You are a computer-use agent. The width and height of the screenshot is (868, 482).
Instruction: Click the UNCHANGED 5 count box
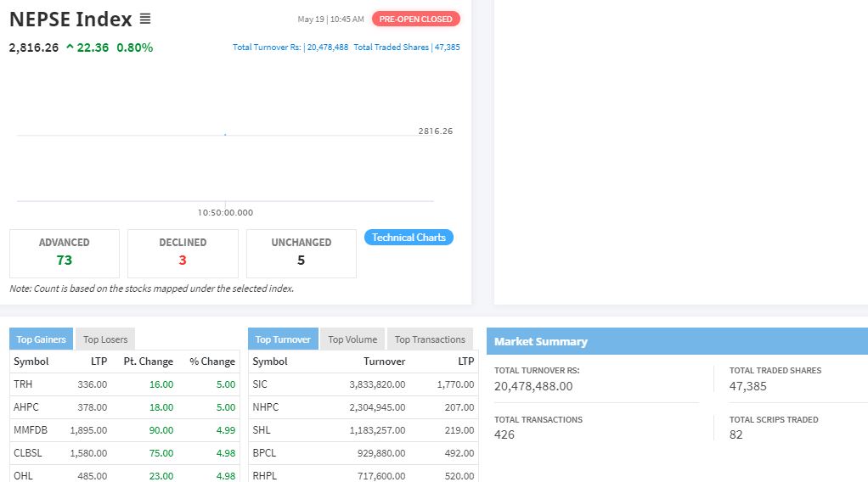pyautogui.click(x=302, y=254)
